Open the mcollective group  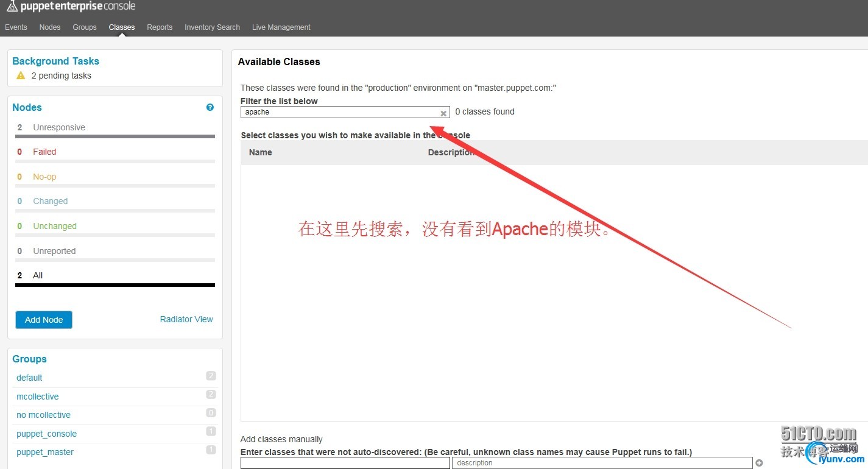[38, 397]
